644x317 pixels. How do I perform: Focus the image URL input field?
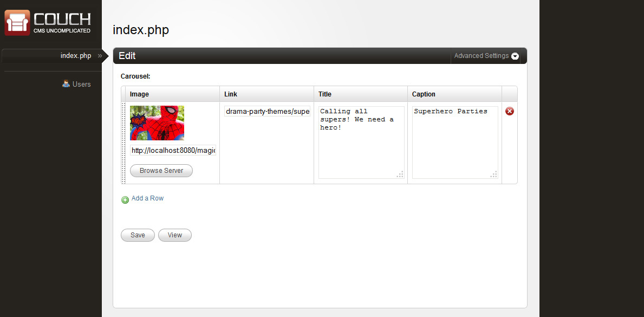[173, 151]
